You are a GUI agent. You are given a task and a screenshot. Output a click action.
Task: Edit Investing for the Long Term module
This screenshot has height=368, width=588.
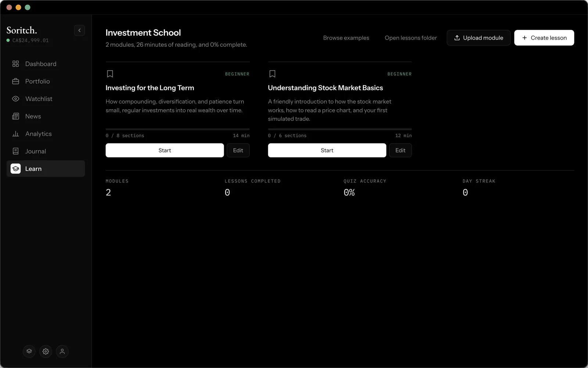pos(238,151)
